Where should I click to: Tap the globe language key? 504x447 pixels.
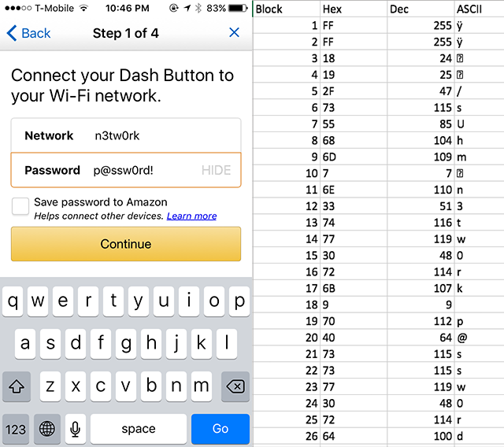click(x=47, y=429)
